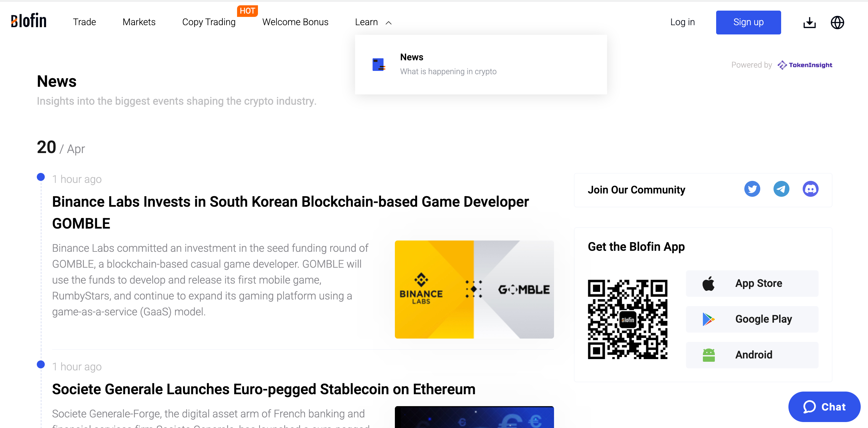Viewport: 868px width, 428px height.
Task: Click the News dropdown icon
Action: click(378, 64)
